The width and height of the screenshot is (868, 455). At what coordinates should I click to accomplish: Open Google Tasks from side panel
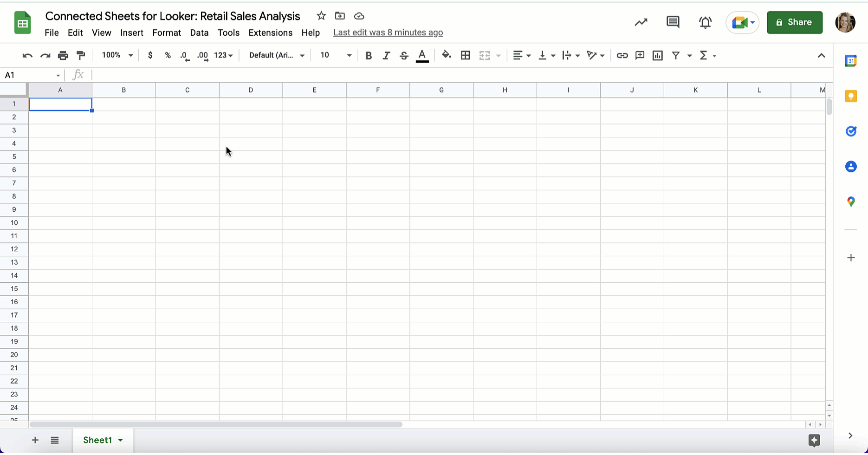click(x=851, y=131)
